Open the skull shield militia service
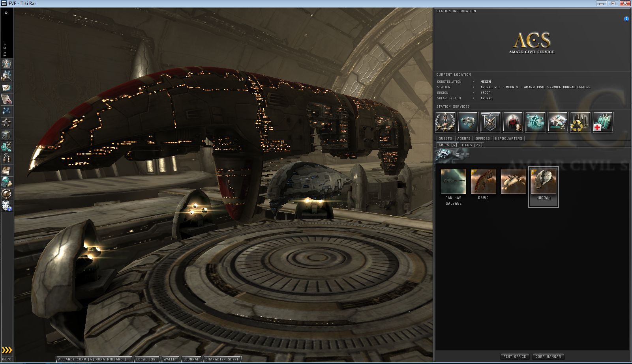632x364 pixels. pos(490,122)
